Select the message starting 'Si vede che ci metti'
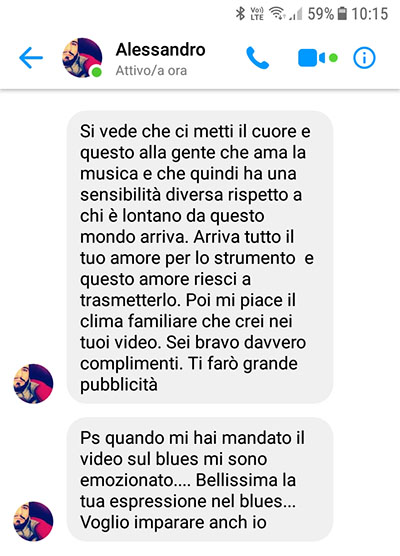The image size is (400, 556). click(200, 257)
